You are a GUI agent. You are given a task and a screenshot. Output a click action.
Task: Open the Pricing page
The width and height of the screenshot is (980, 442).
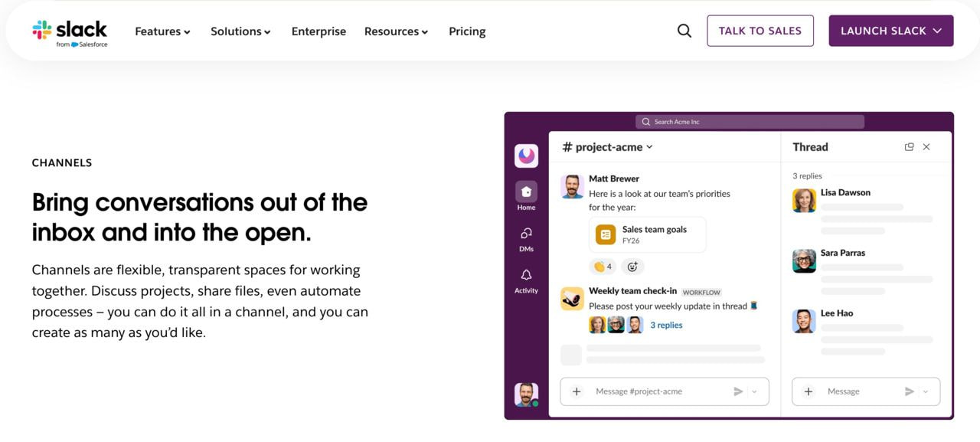coord(467,31)
